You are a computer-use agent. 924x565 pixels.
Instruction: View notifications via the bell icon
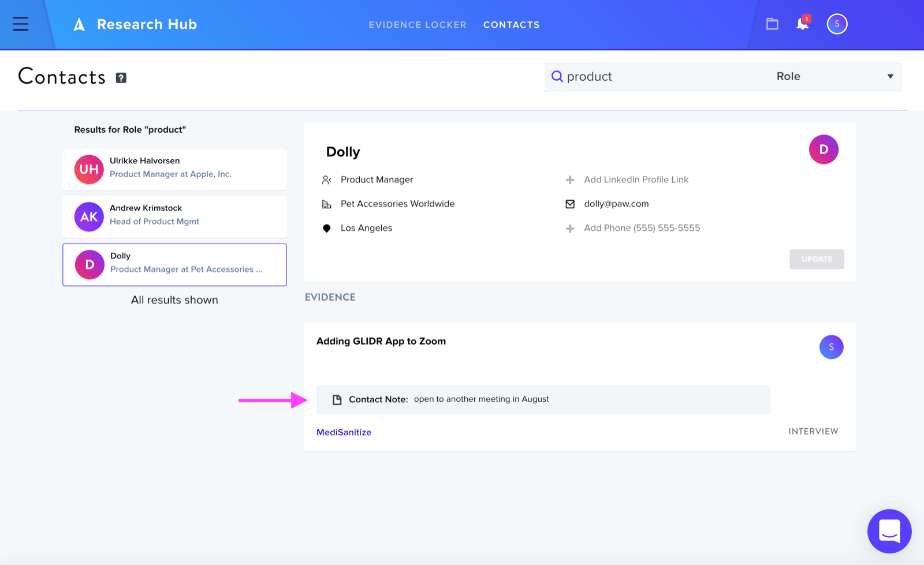tap(803, 23)
